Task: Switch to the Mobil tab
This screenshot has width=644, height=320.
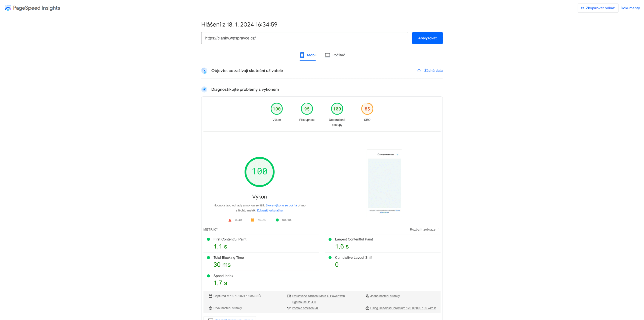Action: click(x=308, y=55)
